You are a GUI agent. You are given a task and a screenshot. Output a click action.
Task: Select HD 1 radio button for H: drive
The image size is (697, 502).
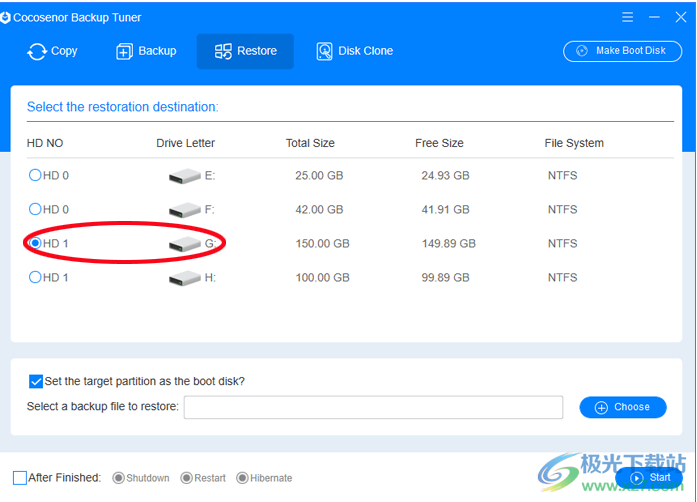(x=35, y=277)
